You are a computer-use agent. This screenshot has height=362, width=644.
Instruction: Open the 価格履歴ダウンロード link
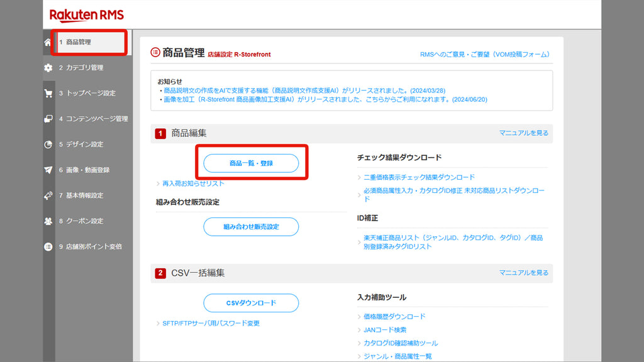(394, 317)
